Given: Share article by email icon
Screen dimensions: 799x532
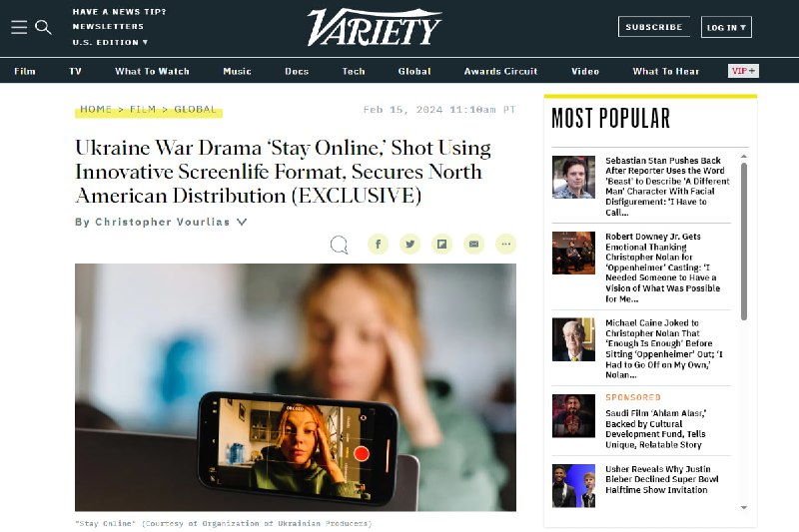Looking at the screenshot, I should (473, 245).
